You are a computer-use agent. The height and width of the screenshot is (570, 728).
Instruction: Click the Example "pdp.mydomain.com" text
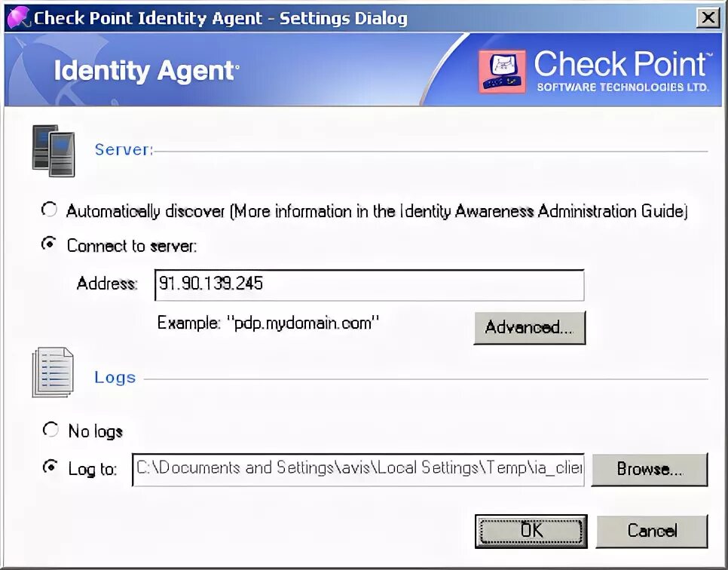coord(268,323)
